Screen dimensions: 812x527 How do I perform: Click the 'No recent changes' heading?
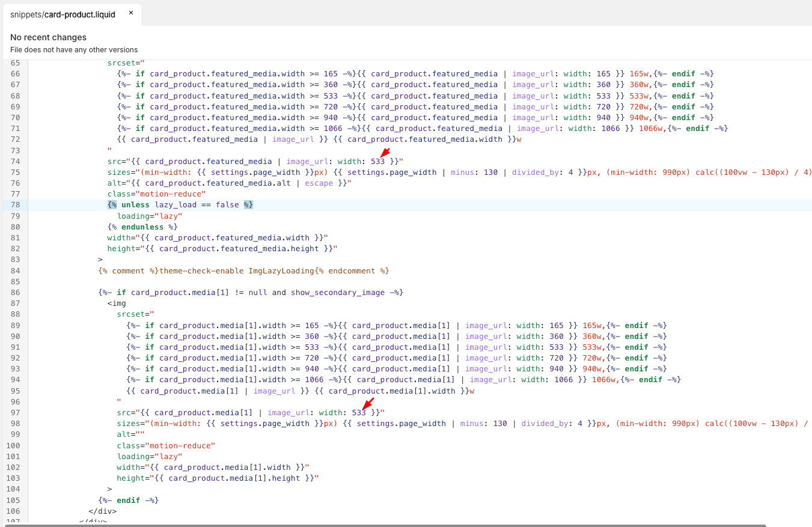48,37
